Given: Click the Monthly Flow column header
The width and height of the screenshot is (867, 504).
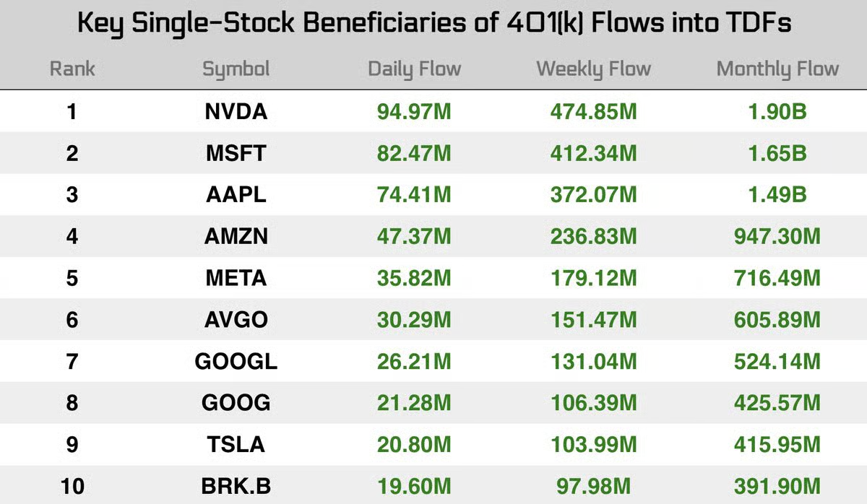Looking at the screenshot, I should coord(777,69).
